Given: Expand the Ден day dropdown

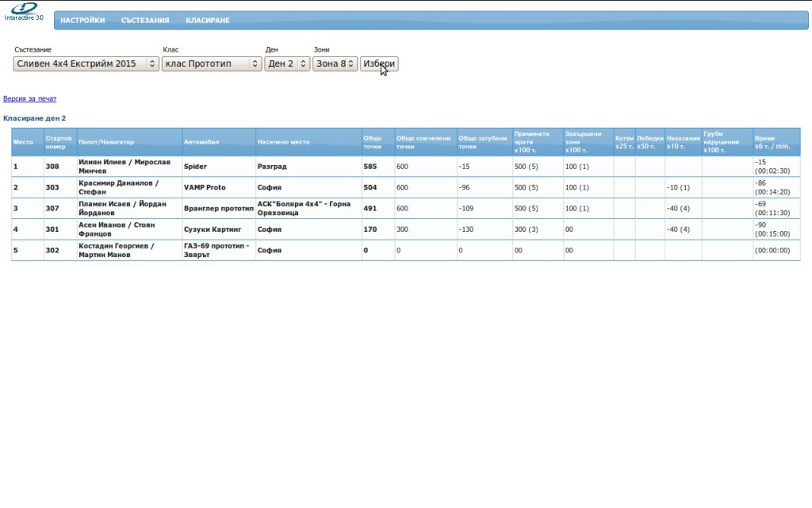Looking at the screenshot, I should click(287, 63).
